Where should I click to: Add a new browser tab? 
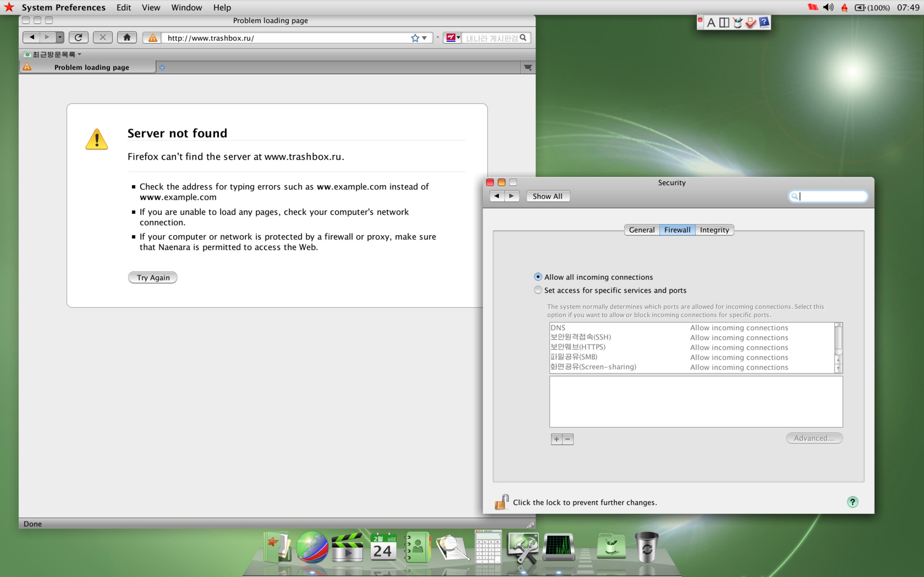[162, 67]
